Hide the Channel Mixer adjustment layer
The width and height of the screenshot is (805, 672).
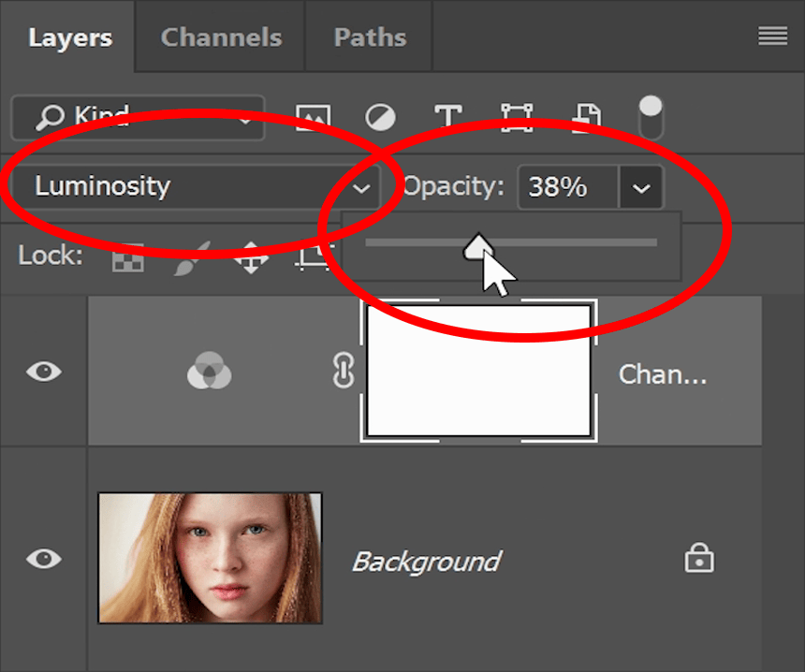pos(43,372)
